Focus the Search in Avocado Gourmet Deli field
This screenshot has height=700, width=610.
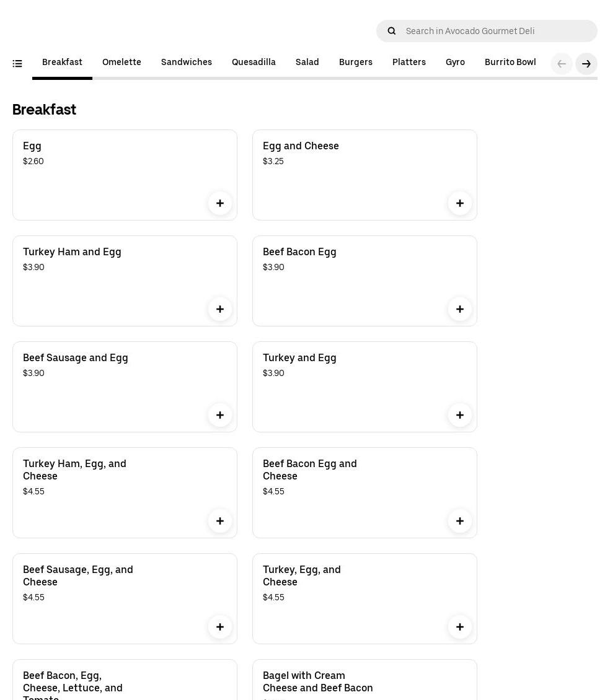pyautogui.click(x=496, y=31)
